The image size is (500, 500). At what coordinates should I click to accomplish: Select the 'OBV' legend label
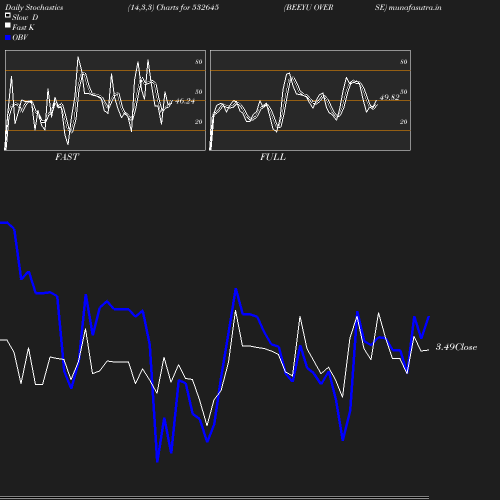point(20,37)
